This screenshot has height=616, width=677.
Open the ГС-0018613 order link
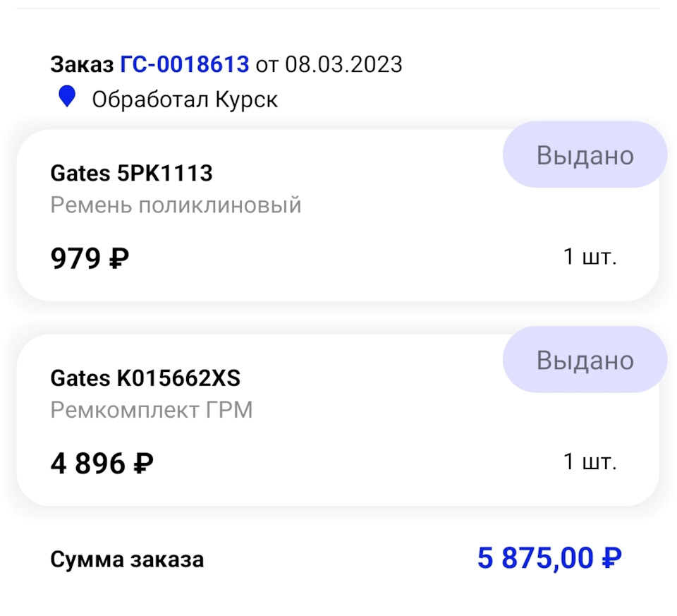185,64
